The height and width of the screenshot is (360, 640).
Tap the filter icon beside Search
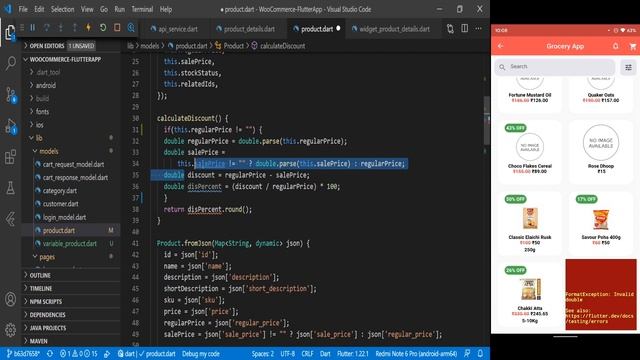(x=629, y=67)
